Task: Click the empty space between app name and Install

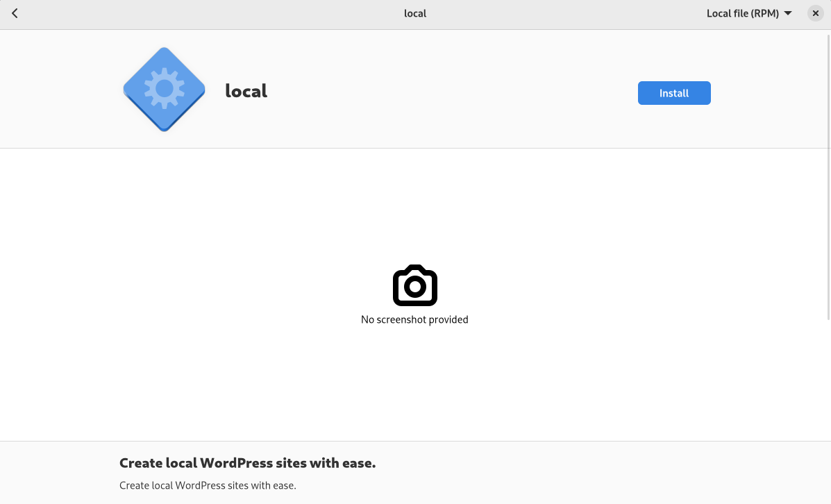Action: point(451,92)
